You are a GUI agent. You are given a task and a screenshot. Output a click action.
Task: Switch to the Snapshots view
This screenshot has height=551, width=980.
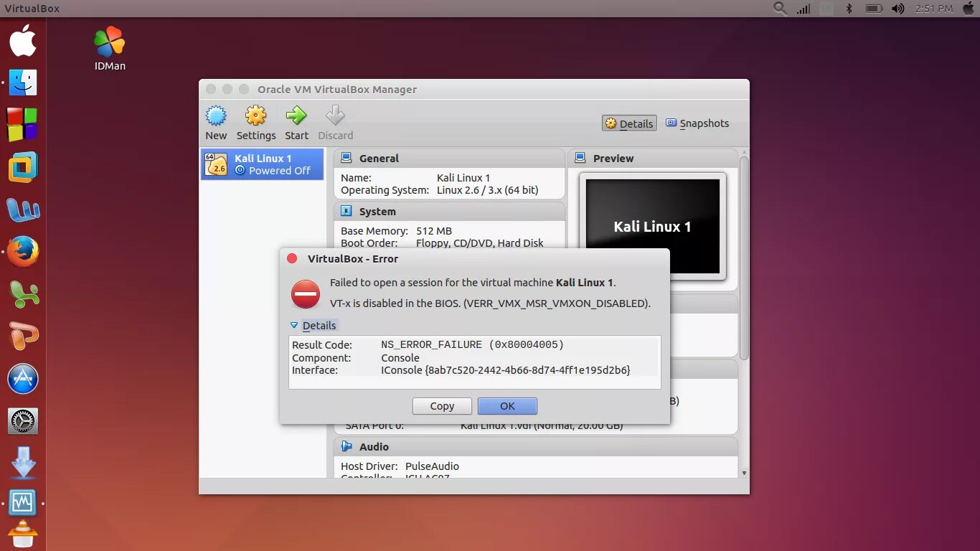click(x=697, y=123)
